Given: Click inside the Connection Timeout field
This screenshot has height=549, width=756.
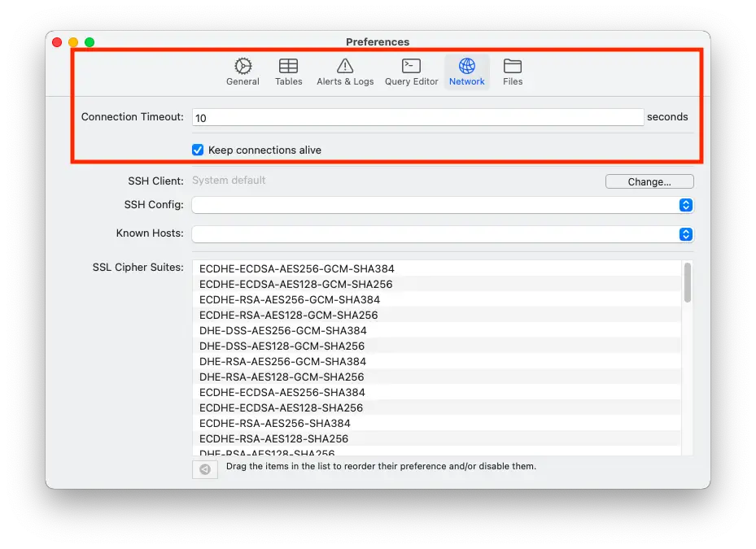Looking at the screenshot, I should 417,117.
